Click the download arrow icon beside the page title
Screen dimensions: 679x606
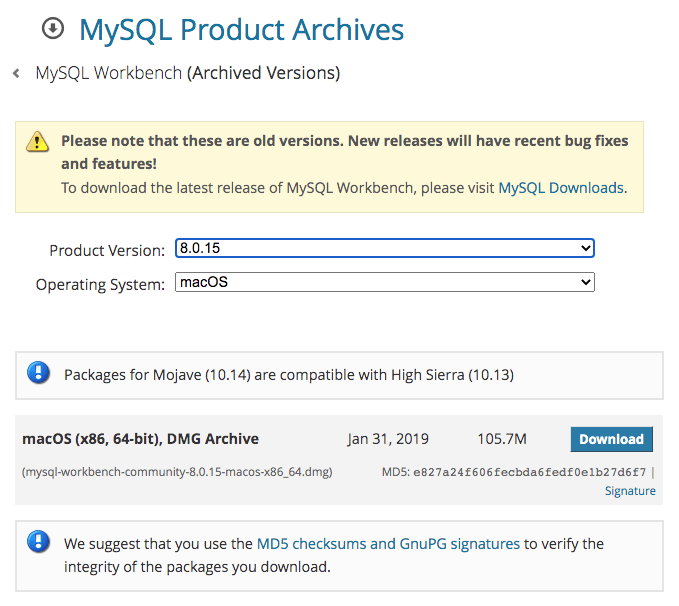(53, 29)
